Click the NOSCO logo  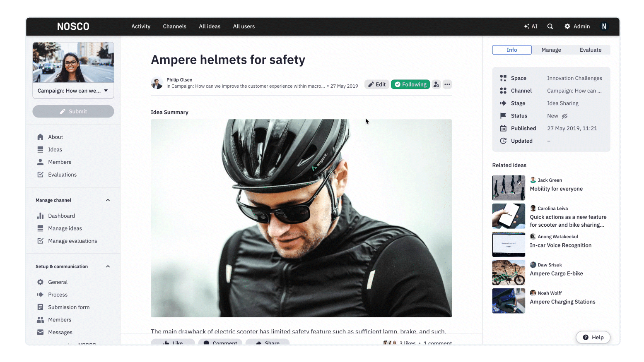73,26
